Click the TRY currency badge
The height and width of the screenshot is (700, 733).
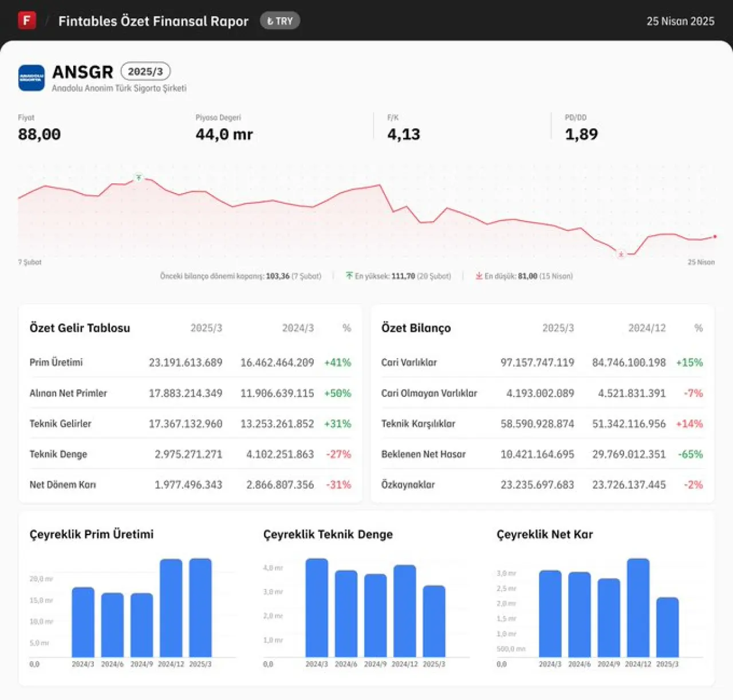point(280,21)
